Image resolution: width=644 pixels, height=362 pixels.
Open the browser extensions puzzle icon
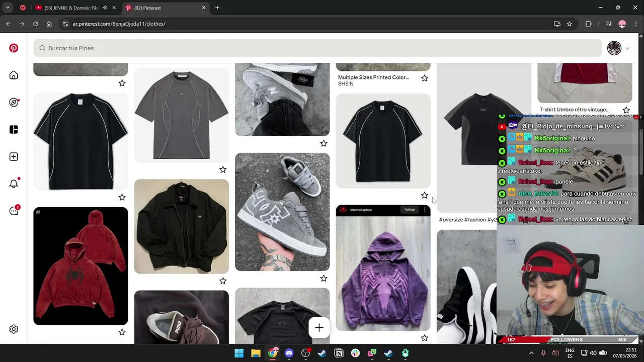(588, 24)
